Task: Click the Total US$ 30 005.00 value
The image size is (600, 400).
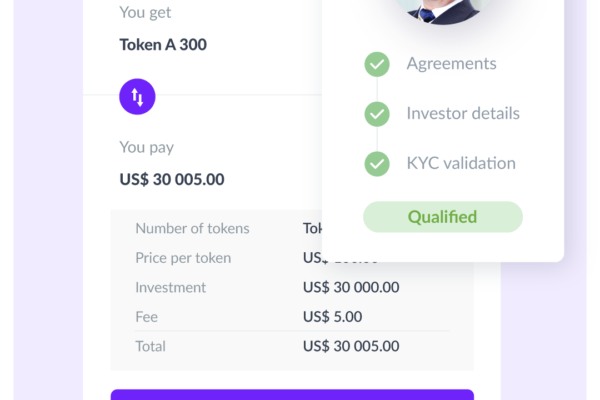Action: pyautogui.click(x=351, y=346)
